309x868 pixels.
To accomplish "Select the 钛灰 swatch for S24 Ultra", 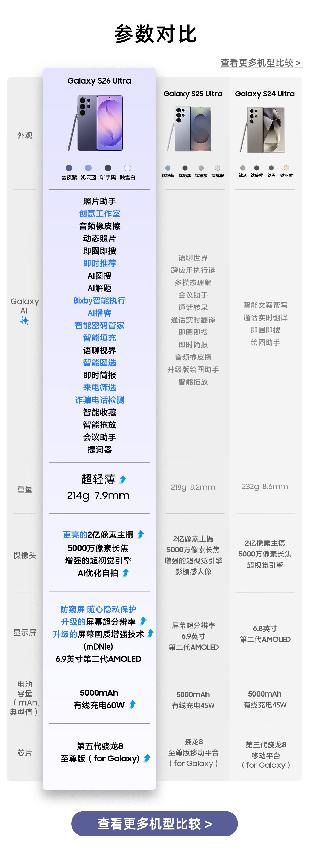I will (243, 168).
